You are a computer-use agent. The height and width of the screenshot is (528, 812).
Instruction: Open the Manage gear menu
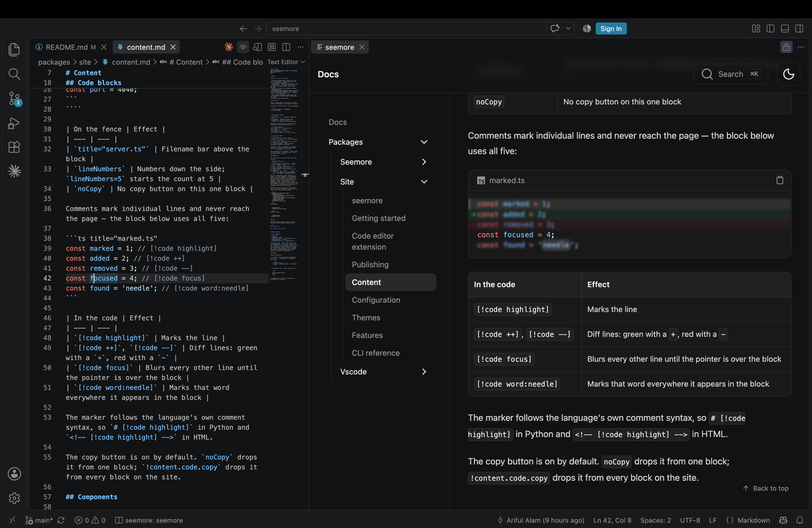coord(14,498)
